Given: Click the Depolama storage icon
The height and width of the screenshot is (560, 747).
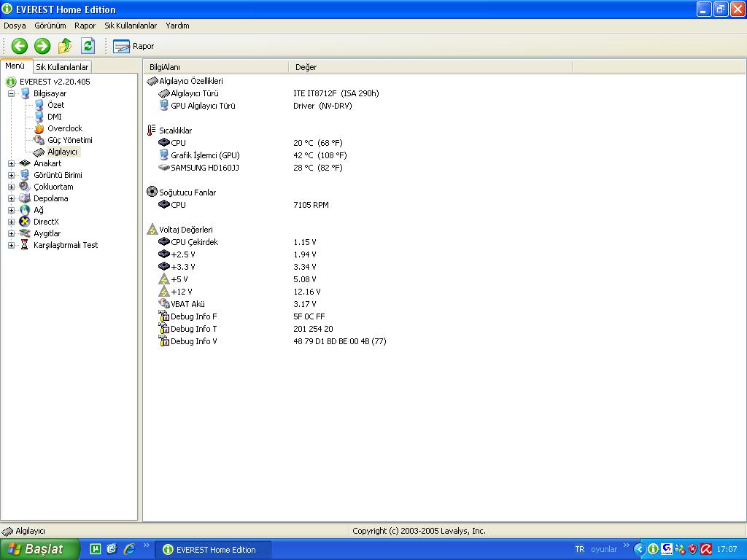Looking at the screenshot, I should tap(25, 198).
